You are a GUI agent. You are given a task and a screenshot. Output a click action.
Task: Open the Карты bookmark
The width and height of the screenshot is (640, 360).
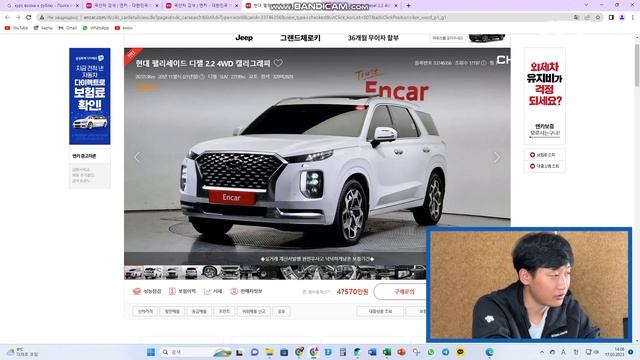pyautogui.click(x=43, y=28)
